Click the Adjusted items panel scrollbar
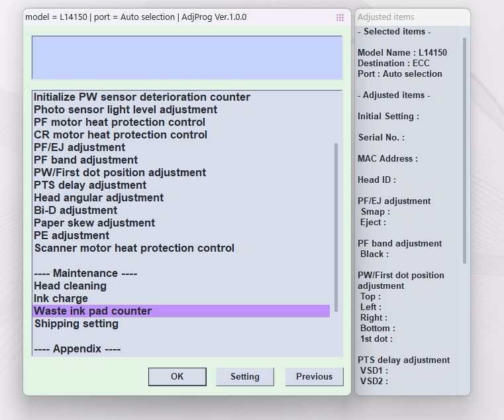 click(464, 151)
